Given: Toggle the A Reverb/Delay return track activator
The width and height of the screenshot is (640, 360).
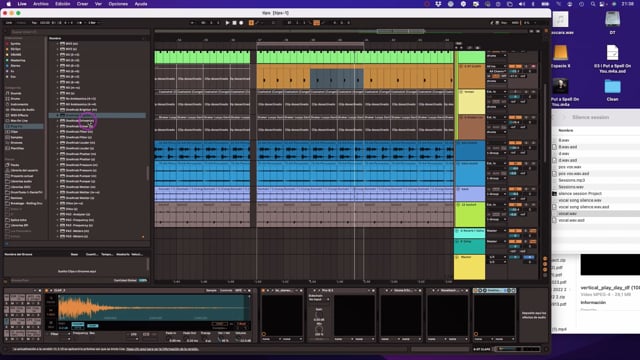Looking at the screenshot, I should [515, 231].
